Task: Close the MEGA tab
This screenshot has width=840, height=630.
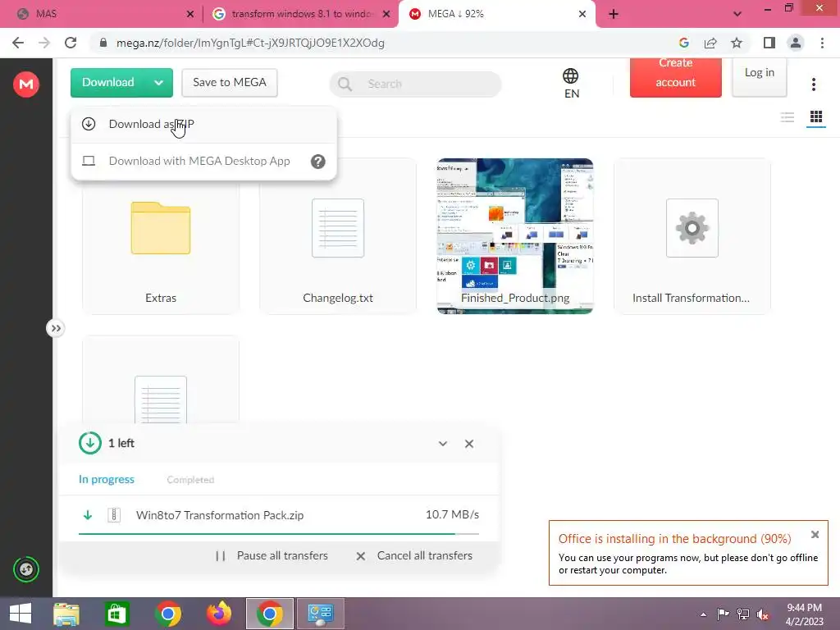Action: [582, 15]
